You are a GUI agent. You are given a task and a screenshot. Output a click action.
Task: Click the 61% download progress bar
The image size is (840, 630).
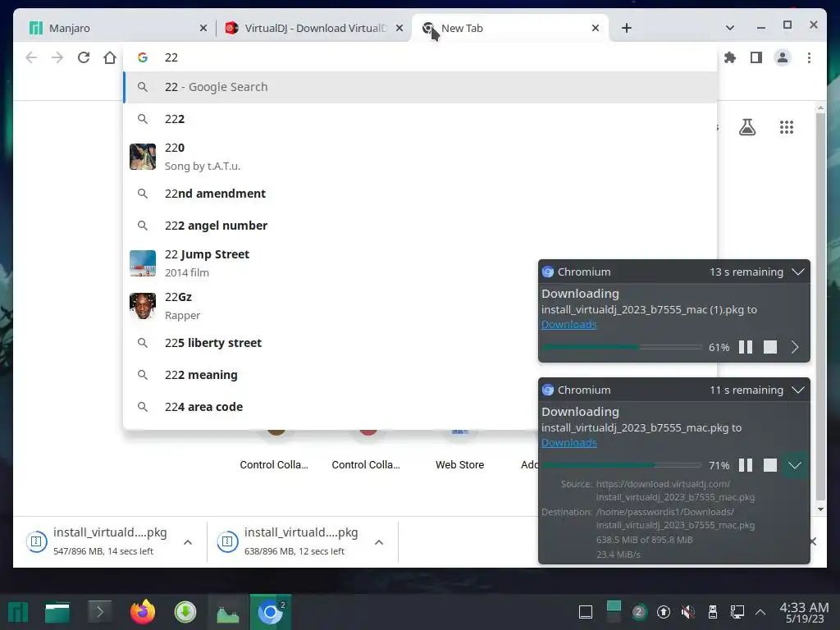pos(622,347)
